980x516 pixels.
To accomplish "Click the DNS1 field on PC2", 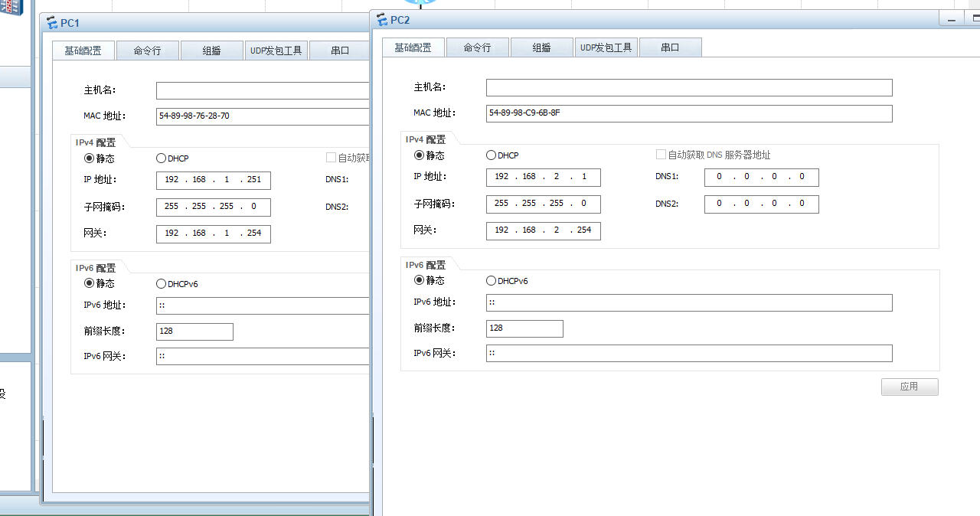I will click(761, 177).
